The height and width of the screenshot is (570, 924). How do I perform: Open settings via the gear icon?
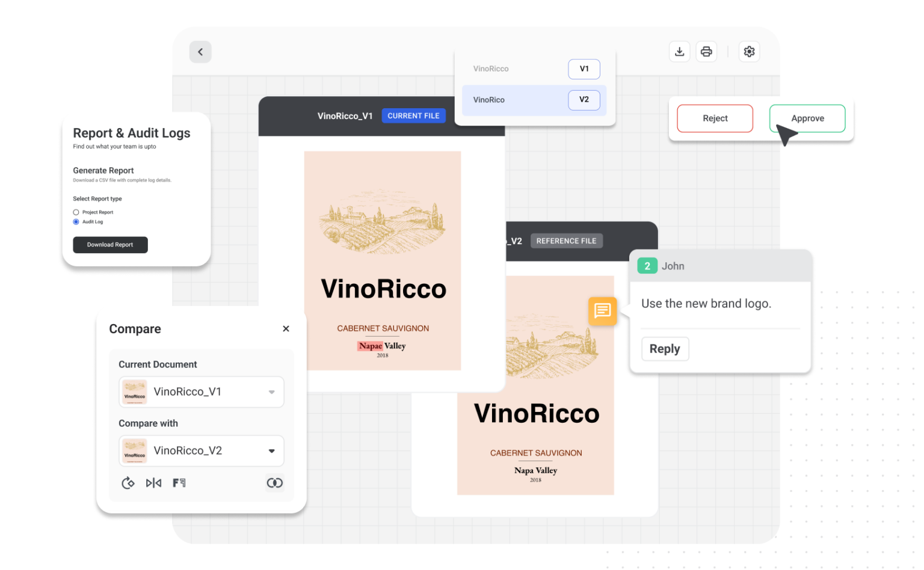coord(749,52)
